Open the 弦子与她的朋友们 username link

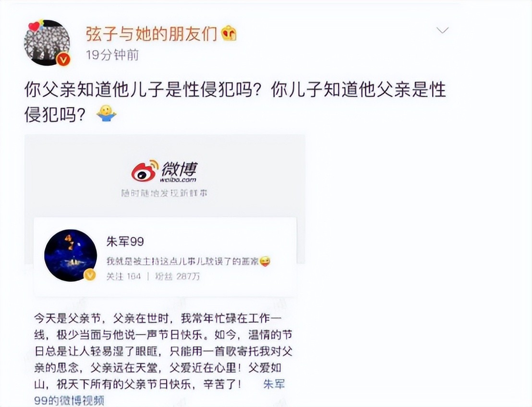(151, 34)
